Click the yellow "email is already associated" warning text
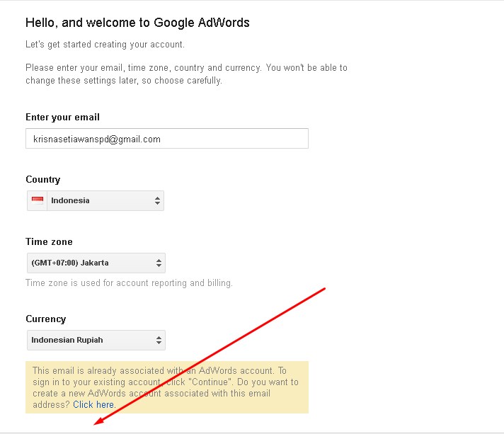 pos(166,387)
